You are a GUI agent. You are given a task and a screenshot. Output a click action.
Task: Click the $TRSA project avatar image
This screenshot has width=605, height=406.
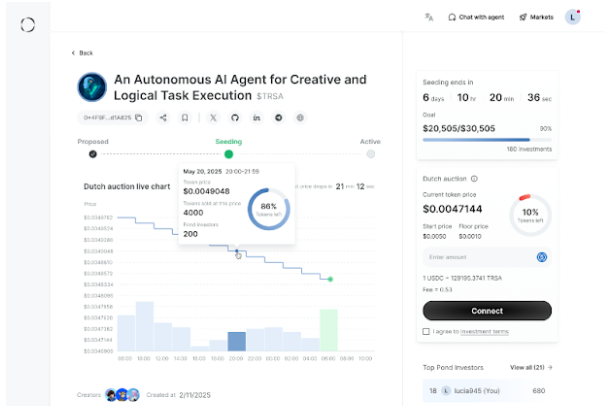(x=92, y=87)
